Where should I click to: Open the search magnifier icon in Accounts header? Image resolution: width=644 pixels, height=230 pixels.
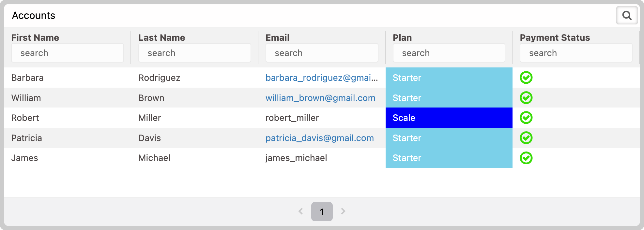click(627, 15)
